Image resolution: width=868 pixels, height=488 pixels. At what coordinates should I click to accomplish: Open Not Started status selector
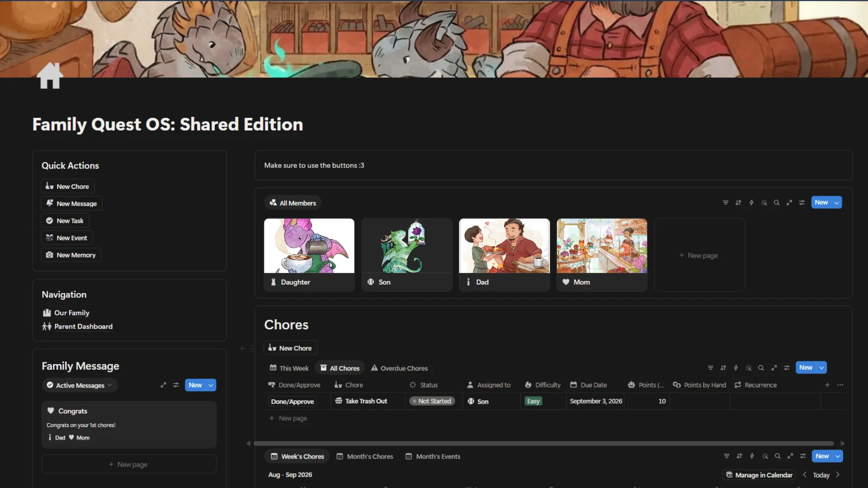[x=432, y=401]
